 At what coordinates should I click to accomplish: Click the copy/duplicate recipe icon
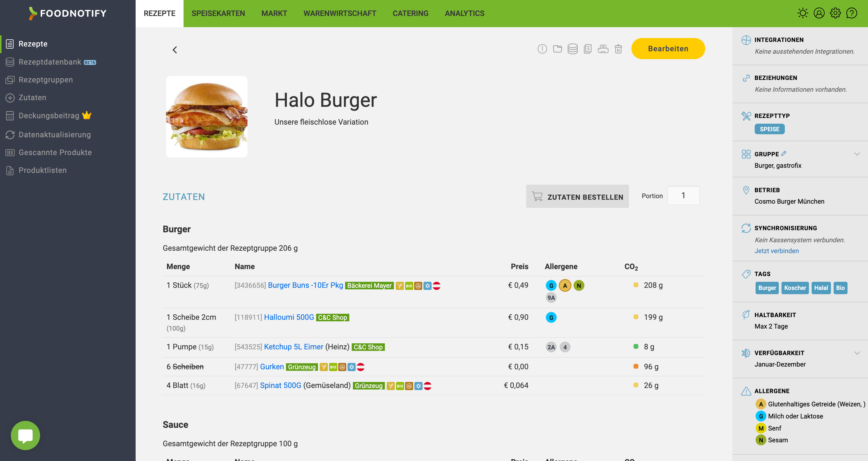587,48
